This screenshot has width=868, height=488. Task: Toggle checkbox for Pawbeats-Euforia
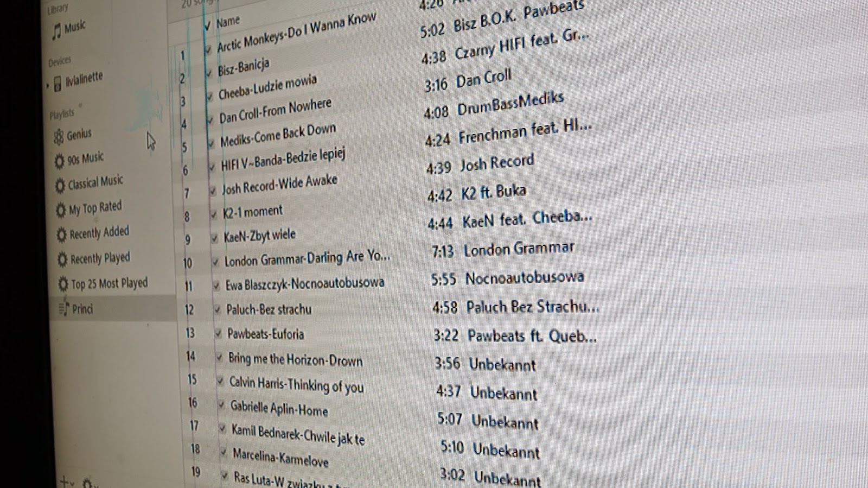tap(218, 333)
